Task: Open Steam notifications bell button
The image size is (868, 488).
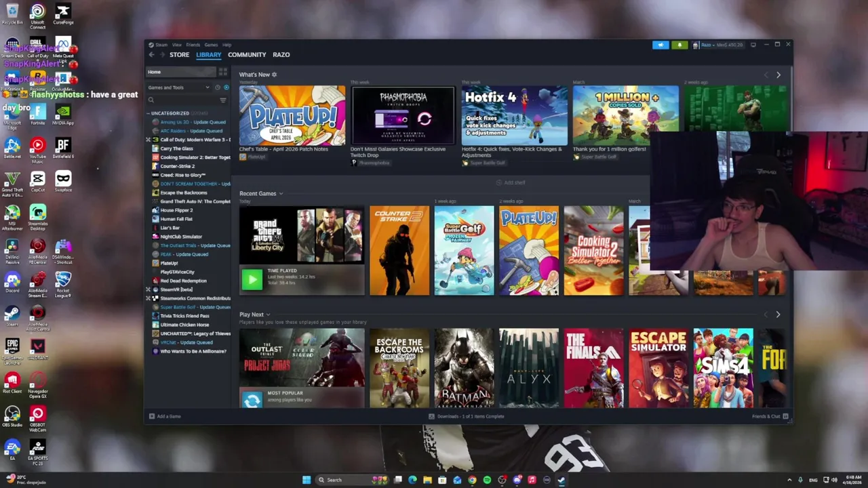Action: pyautogui.click(x=679, y=45)
